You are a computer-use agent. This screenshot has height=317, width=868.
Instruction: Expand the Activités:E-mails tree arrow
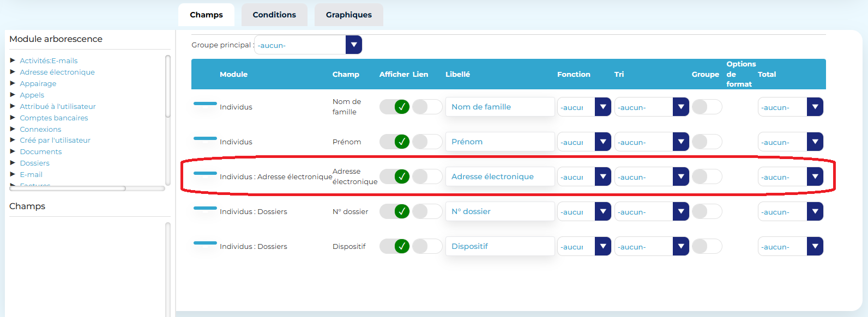pos(13,60)
